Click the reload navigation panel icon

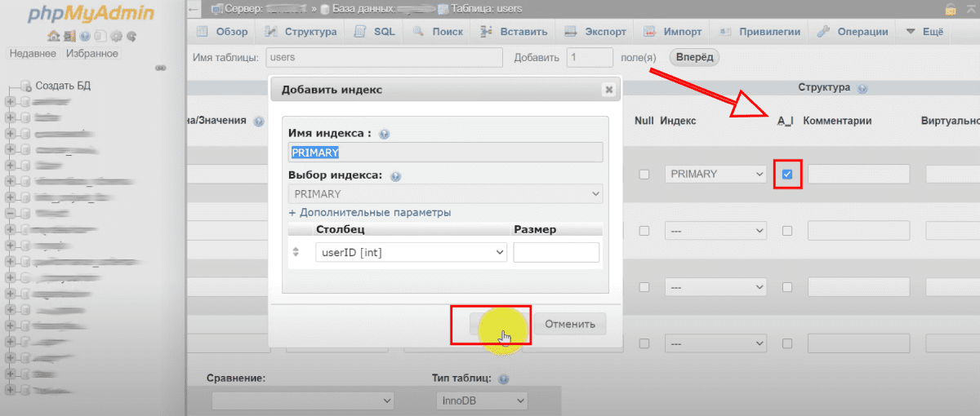[131, 37]
